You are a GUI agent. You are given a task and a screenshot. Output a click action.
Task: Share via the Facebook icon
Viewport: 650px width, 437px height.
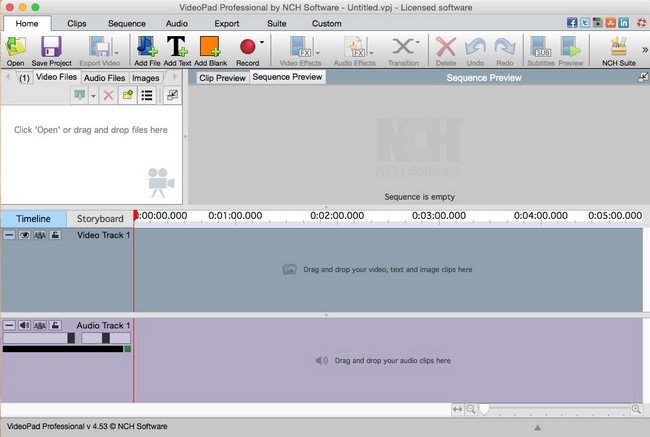click(x=572, y=23)
